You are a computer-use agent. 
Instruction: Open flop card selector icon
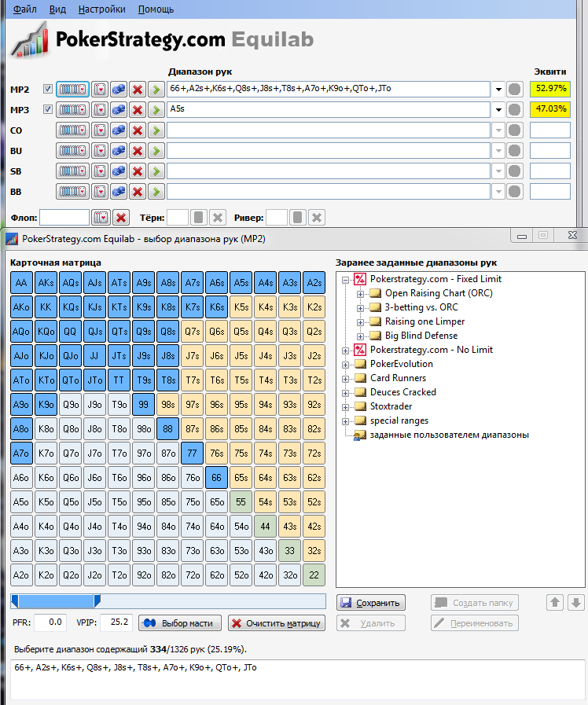click(101, 218)
